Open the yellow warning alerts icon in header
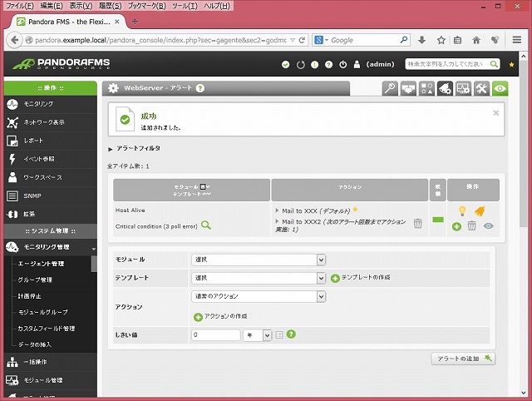Viewport: 532px width, 401px height. 315,65
